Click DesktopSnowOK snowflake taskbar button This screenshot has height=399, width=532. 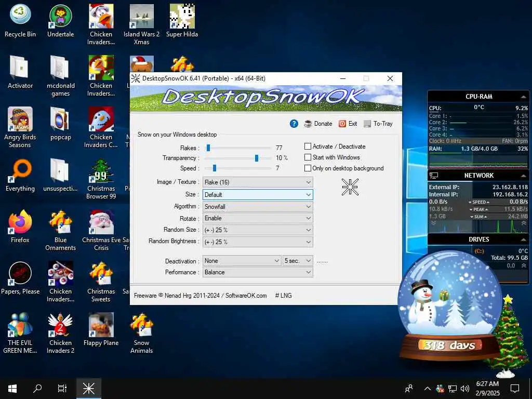point(88,389)
